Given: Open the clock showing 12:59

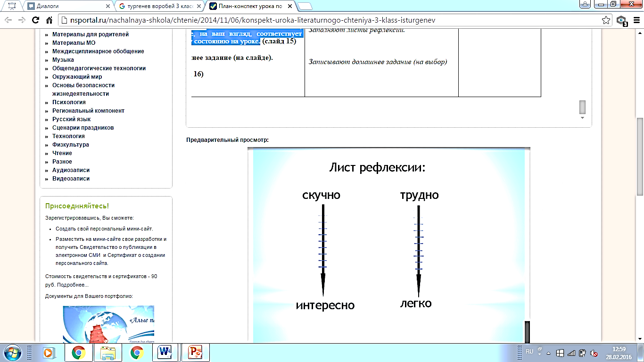Looking at the screenshot, I should (619, 353).
